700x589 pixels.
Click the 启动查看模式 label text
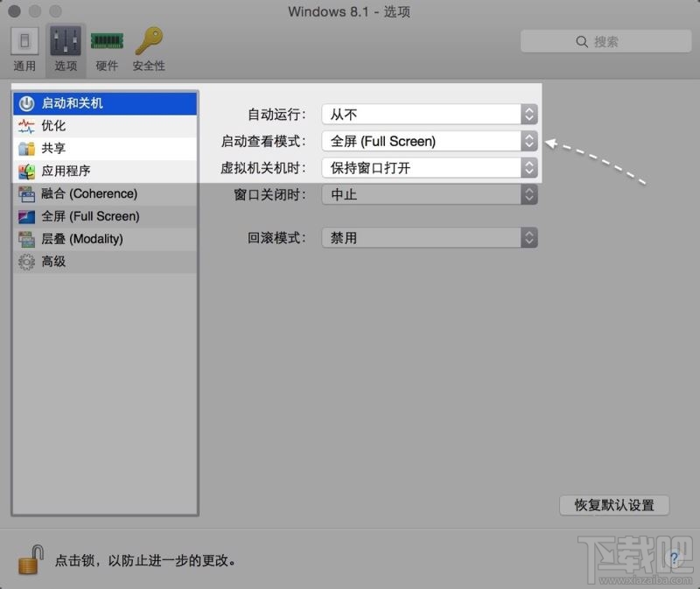point(263,142)
